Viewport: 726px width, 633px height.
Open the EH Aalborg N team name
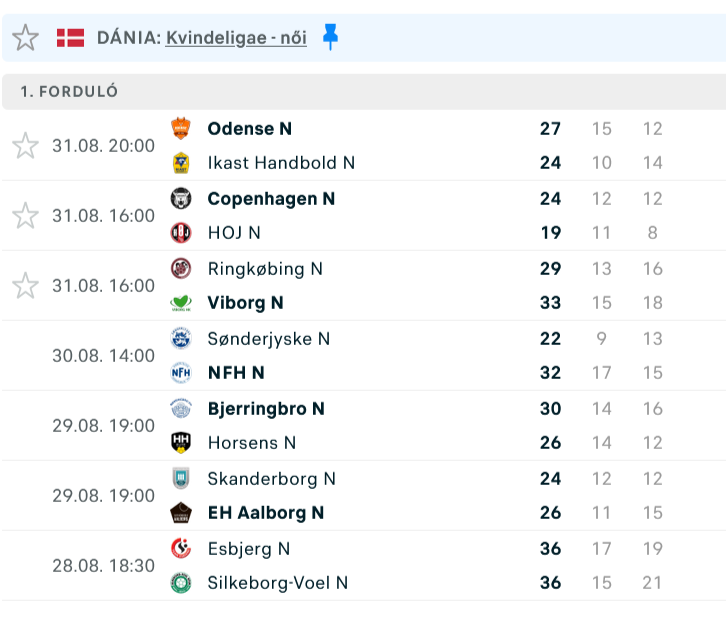coord(266,512)
